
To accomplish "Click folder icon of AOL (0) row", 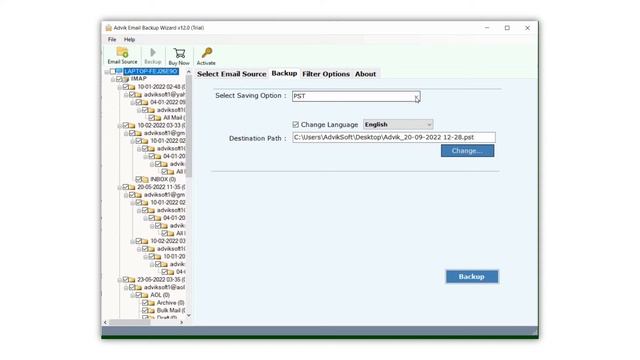I will point(145,295).
